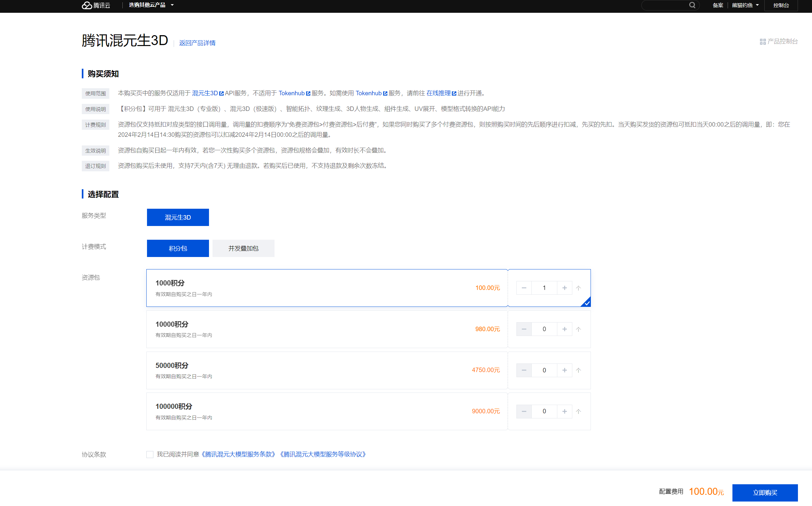This screenshot has height=506, width=812.
Task: Open the 备案 link in header
Action: 718,5
